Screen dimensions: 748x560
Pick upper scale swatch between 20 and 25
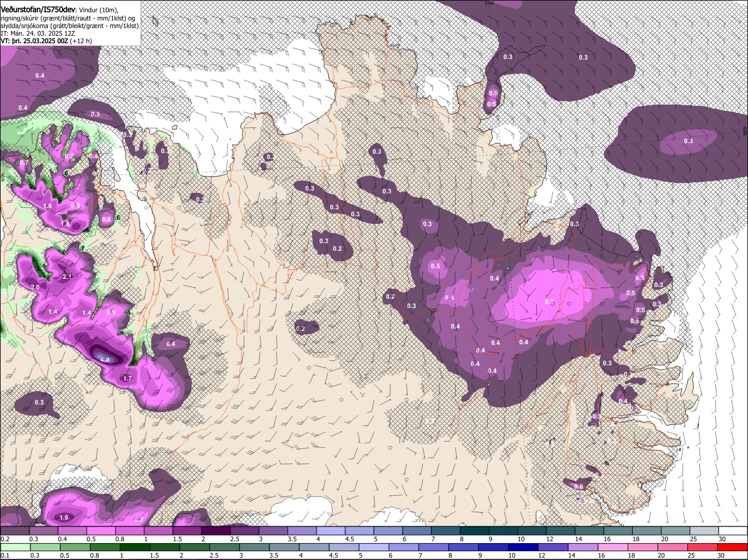pyautogui.click(x=674, y=530)
